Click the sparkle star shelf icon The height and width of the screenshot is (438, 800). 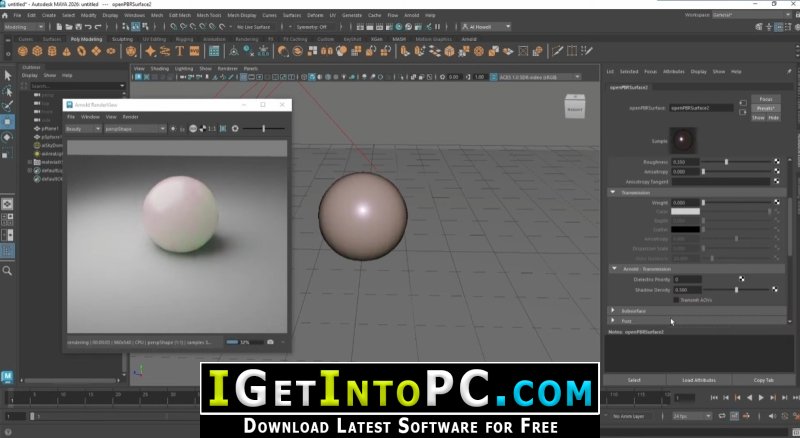[x=150, y=51]
